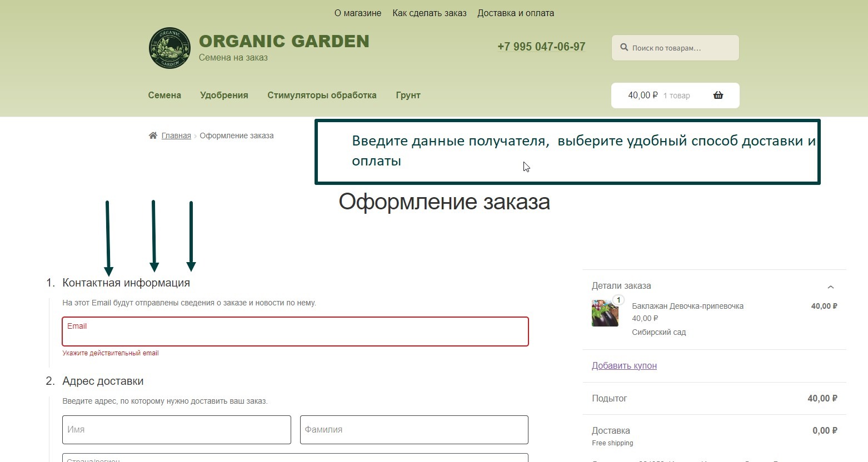The image size is (868, 462).
Task: Select the Семена category
Action: pos(164,95)
